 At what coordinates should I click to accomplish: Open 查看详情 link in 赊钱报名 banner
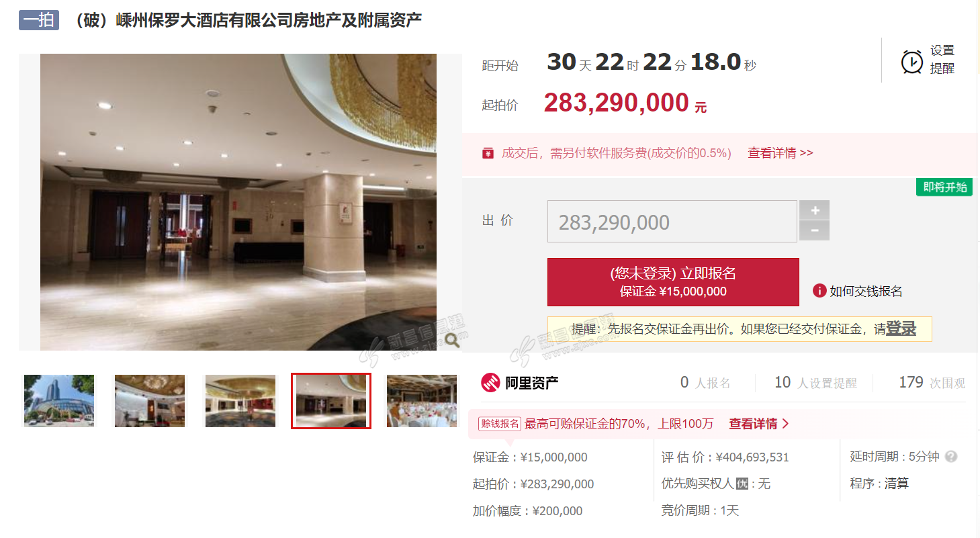759,424
